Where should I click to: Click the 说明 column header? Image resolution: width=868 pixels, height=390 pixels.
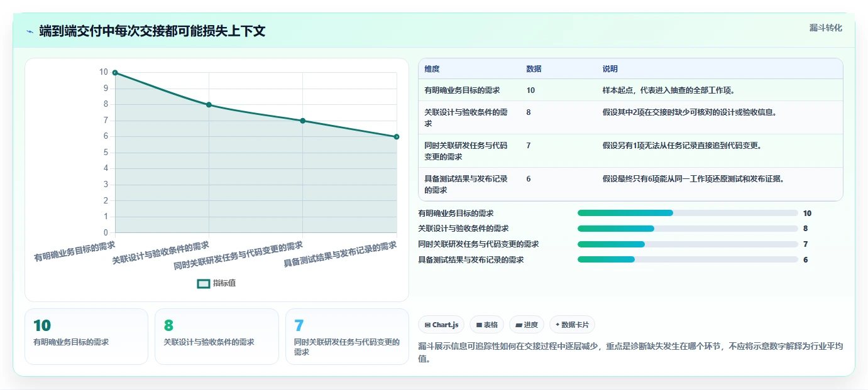pos(610,69)
